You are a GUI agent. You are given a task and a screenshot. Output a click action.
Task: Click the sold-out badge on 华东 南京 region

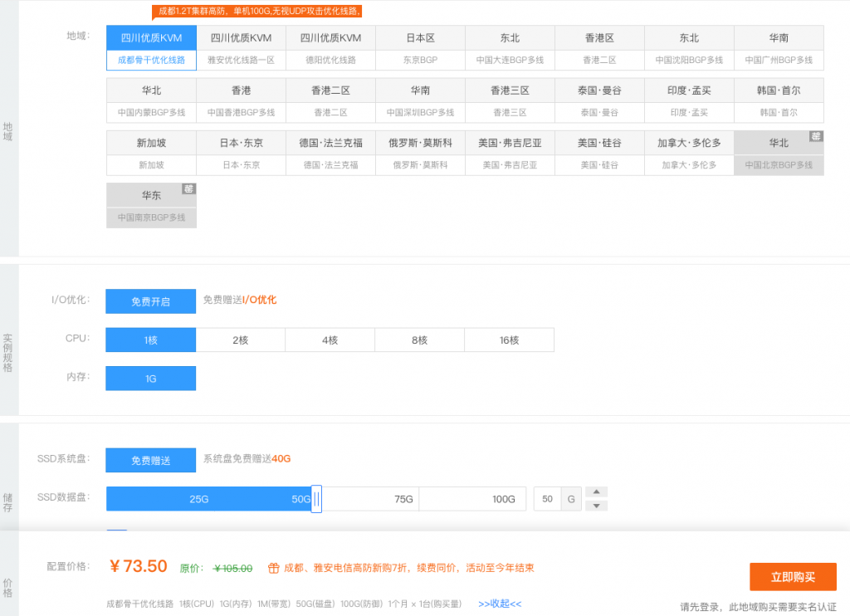[x=189, y=188]
